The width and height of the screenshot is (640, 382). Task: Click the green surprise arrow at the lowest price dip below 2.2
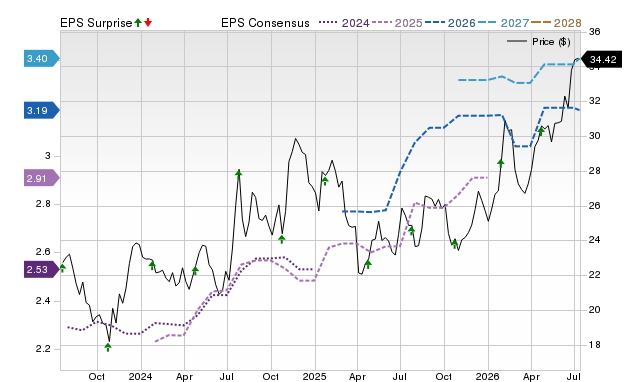tap(108, 347)
